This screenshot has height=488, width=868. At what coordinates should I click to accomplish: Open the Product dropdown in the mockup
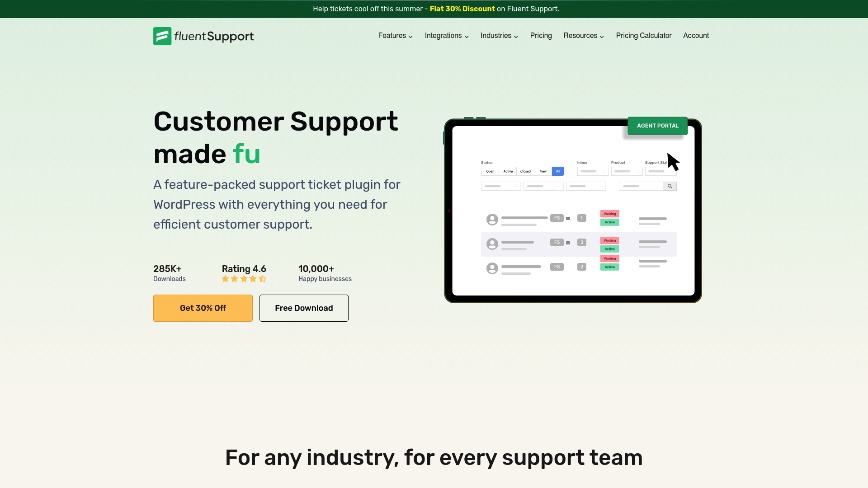pyautogui.click(x=627, y=171)
